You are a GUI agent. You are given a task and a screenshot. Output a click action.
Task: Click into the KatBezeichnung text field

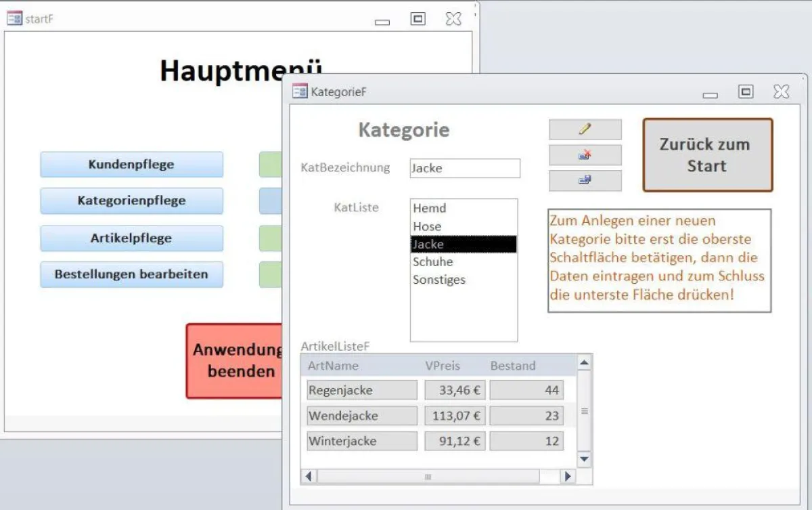pyautogui.click(x=465, y=169)
